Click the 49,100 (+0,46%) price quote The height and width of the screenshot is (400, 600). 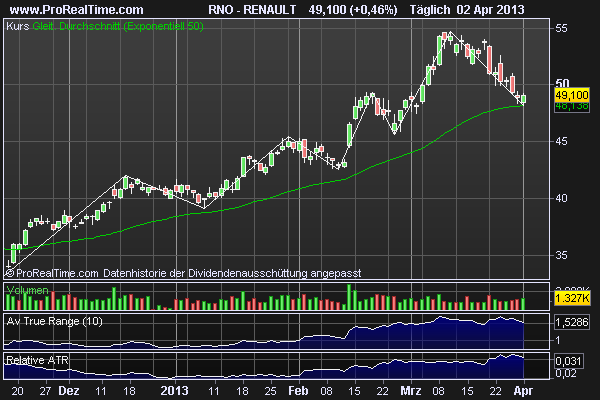(x=353, y=10)
